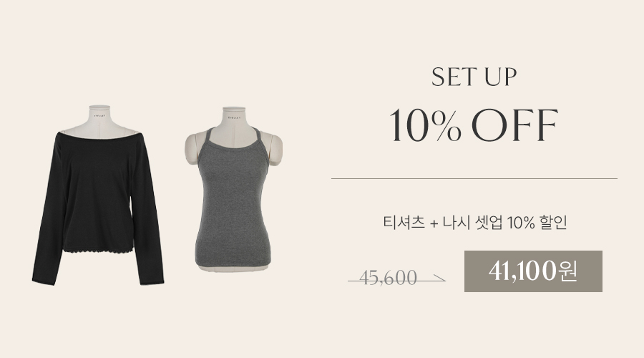Click the scalloped lace hem of black top

tap(98, 248)
